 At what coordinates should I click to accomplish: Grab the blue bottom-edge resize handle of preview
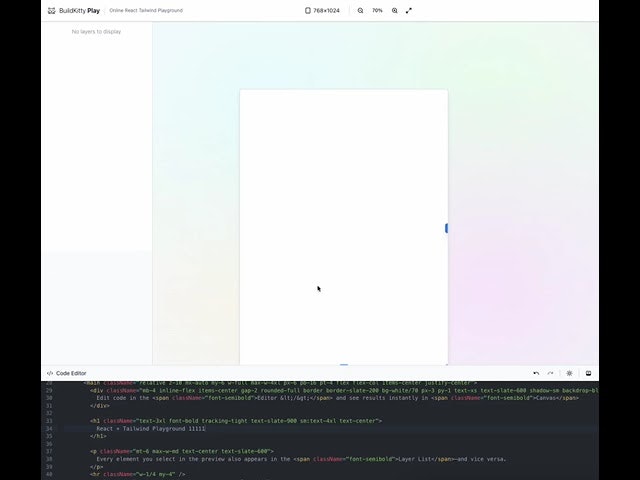pos(344,364)
